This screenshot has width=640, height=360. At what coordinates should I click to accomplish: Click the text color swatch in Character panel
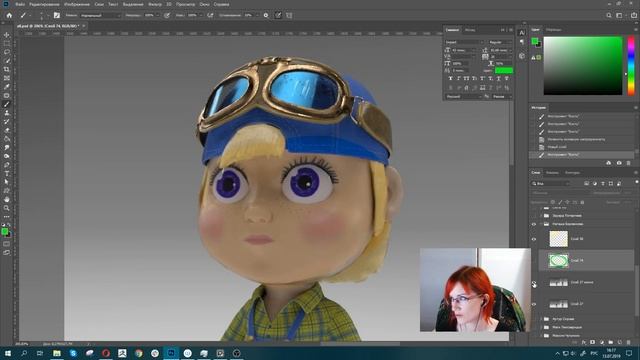[504, 71]
